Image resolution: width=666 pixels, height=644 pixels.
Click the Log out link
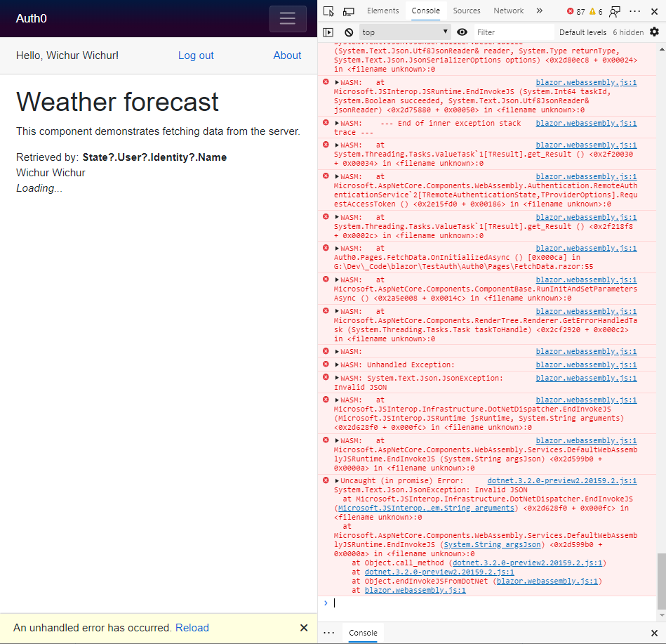tap(196, 55)
